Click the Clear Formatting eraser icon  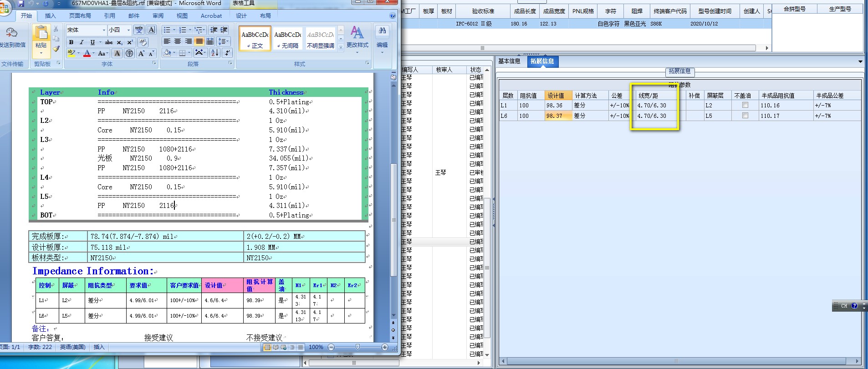[143, 42]
